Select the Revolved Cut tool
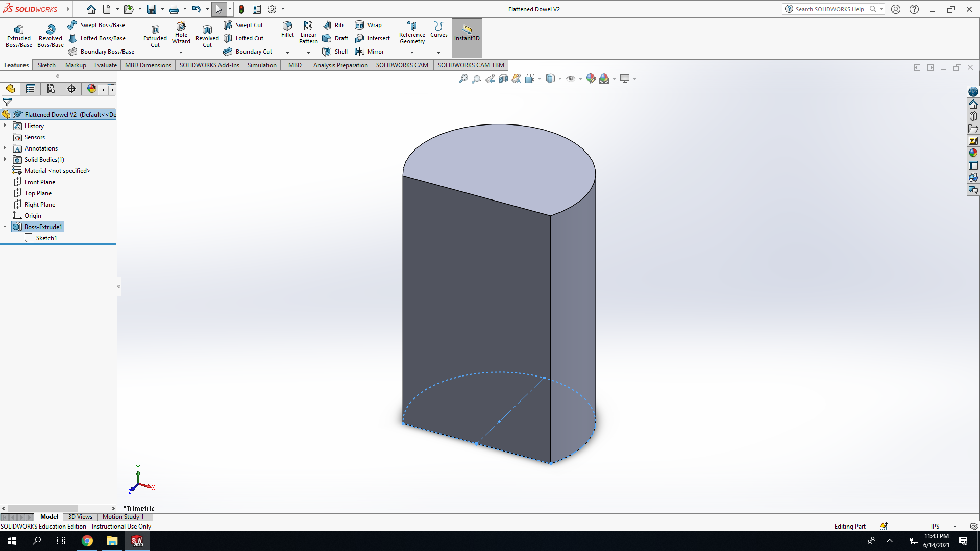This screenshot has width=980, height=551. click(x=207, y=36)
